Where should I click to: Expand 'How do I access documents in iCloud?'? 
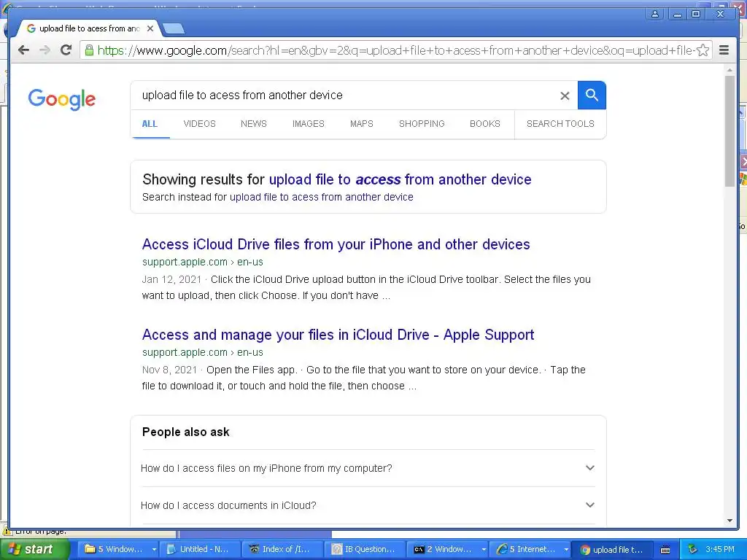coord(368,505)
